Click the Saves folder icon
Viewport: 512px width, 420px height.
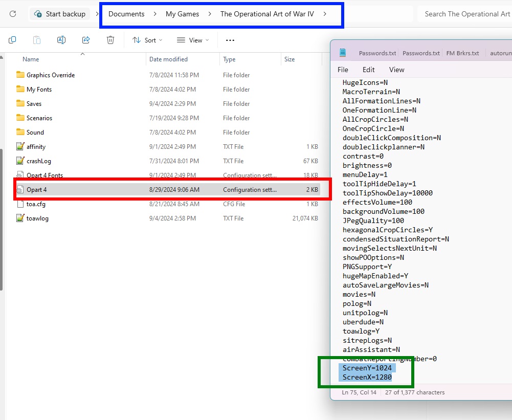point(20,103)
